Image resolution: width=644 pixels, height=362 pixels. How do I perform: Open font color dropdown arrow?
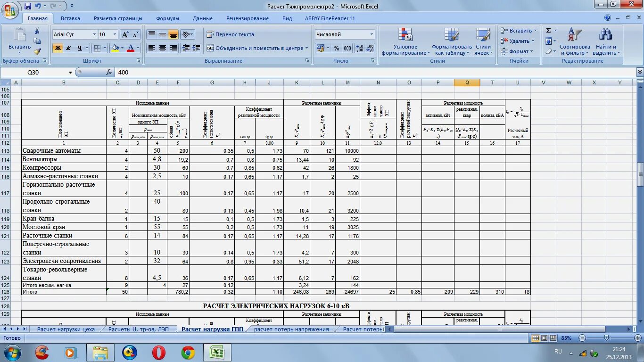tap(138, 48)
